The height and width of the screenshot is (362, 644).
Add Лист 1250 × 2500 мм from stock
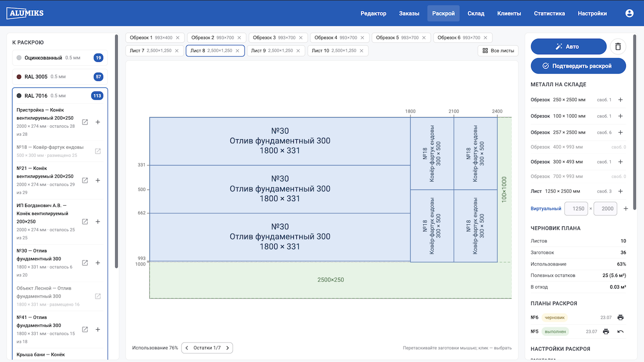[x=620, y=192]
